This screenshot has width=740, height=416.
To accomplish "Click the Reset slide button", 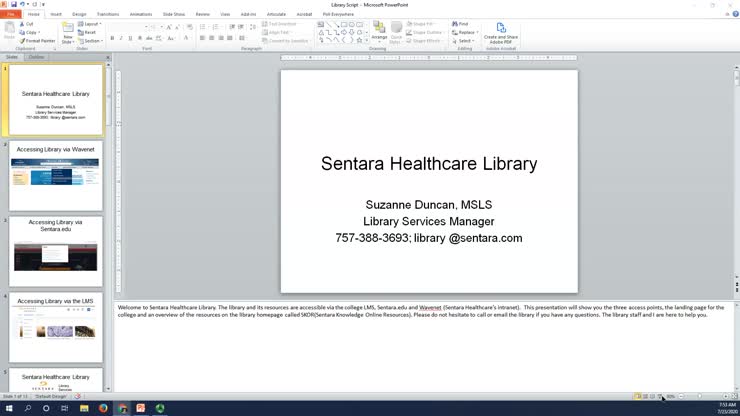I will tap(87, 33).
